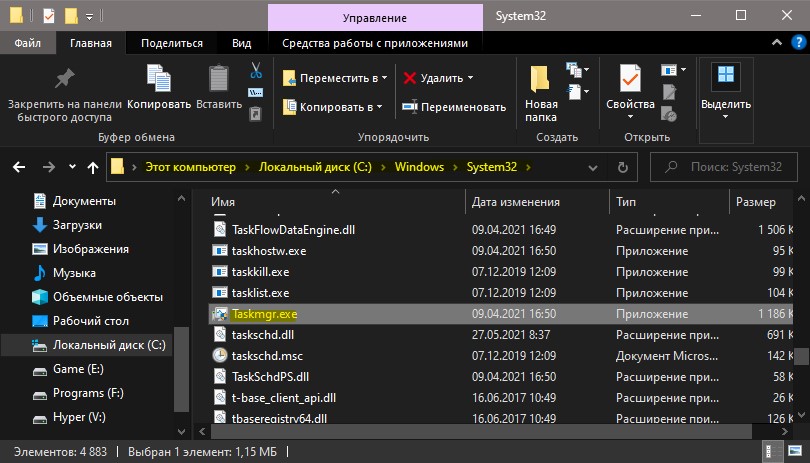Click the Управление contextual tab header
Screen dimensions: 810x463
click(x=375, y=18)
